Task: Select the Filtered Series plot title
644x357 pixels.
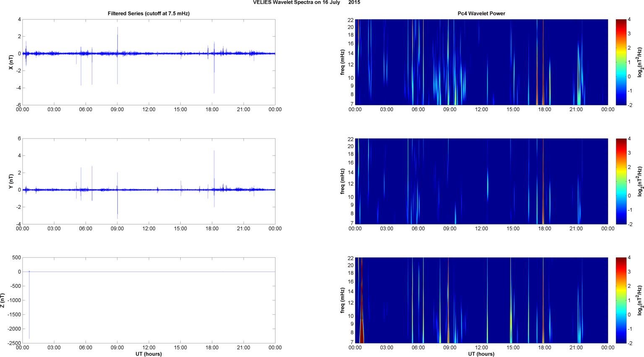Action: pyautogui.click(x=148, y=13)
